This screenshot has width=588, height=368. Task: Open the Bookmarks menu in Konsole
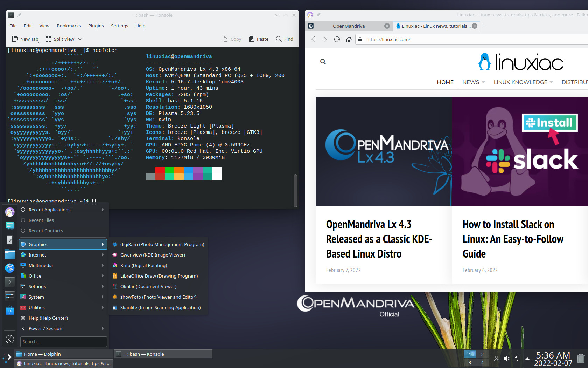[x=69, y=26]
